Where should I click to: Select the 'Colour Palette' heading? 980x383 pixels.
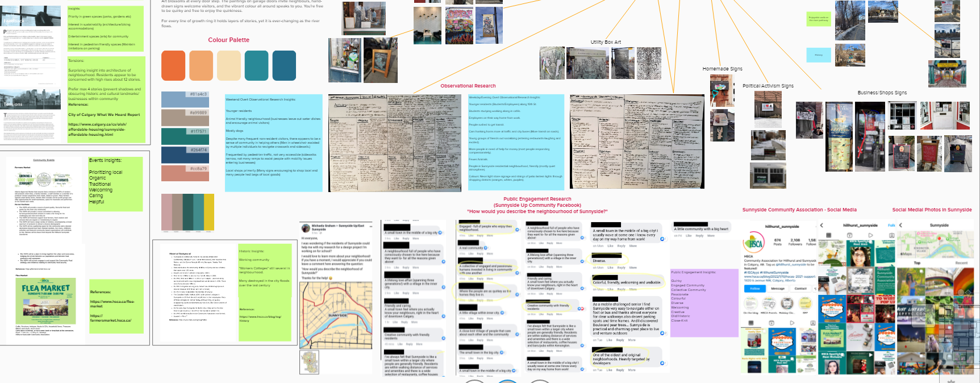pos(228,40)
